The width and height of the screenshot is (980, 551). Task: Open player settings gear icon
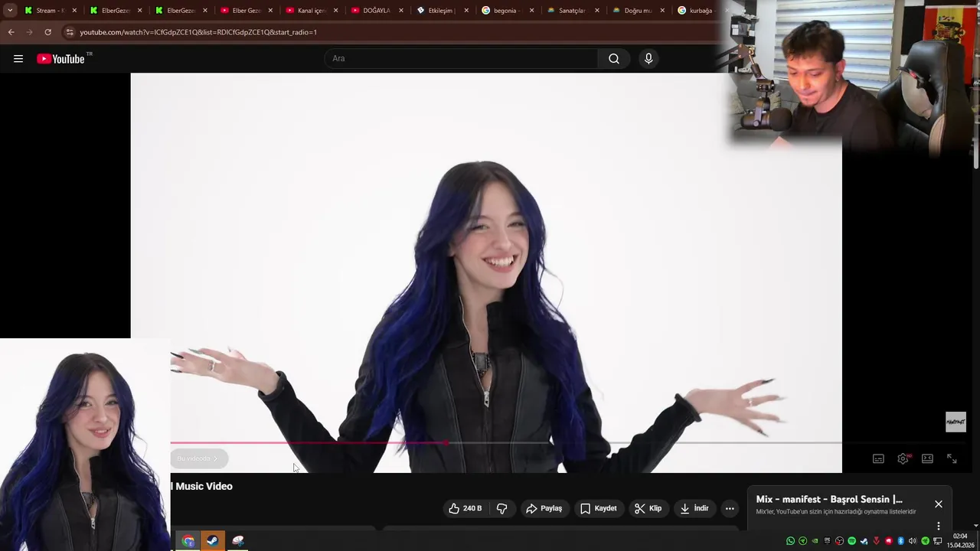(x=903, y=458)
